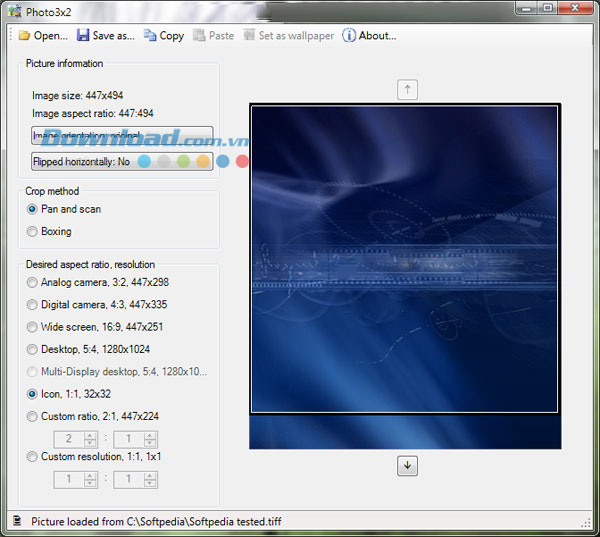Viewport: 600px width, 537px height.
Task: Click the status bar document icon
Action: (x=17, y=521)
